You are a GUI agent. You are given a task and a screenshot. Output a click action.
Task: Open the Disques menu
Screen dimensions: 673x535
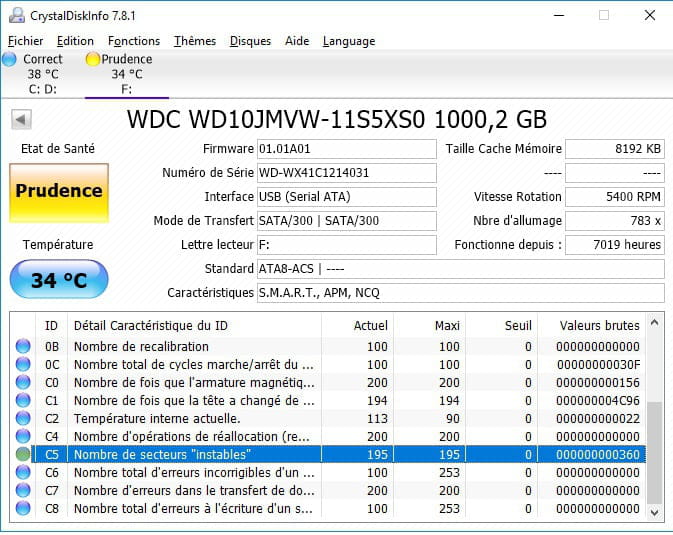point(250,41)
